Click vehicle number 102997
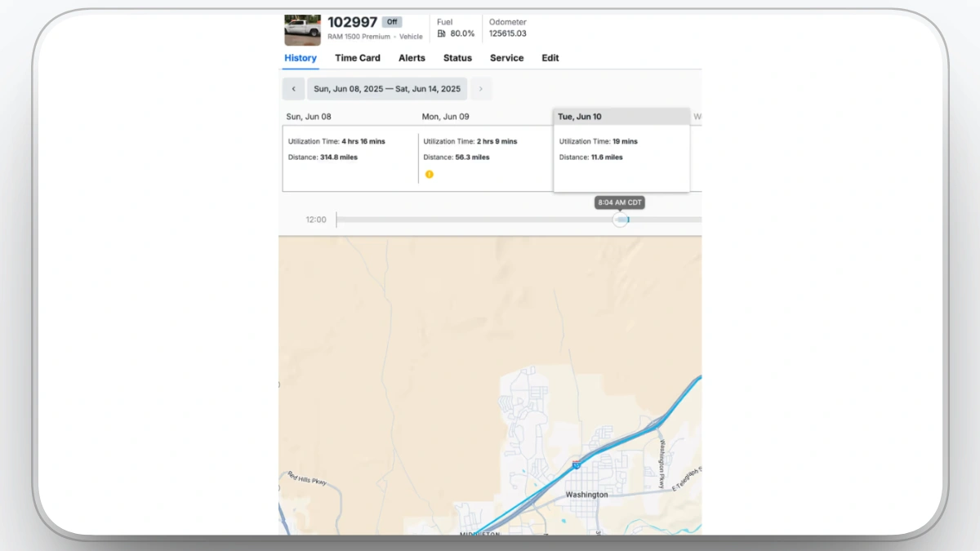 [x=352, y=22]
